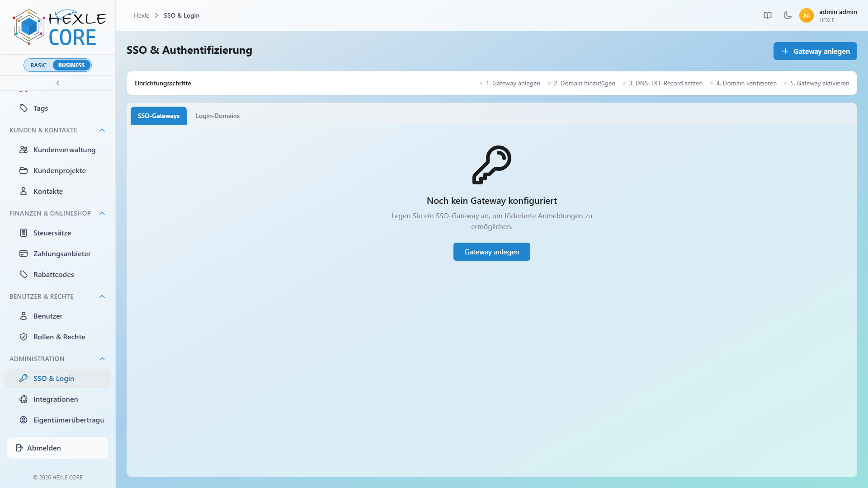Open Rollen & Rechte in the sidebar
Image resolution: width=868 pixels, height=488 pixels.
click(57, 337)
